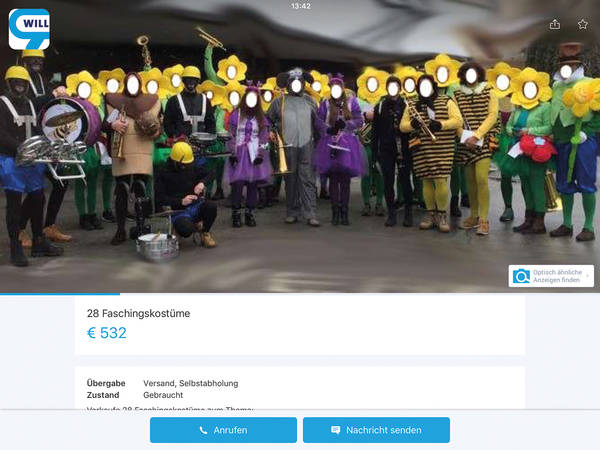Expand the similar ads chevron arrow
The height and width of the screenshot is (450, 600).
coord(588,276)
